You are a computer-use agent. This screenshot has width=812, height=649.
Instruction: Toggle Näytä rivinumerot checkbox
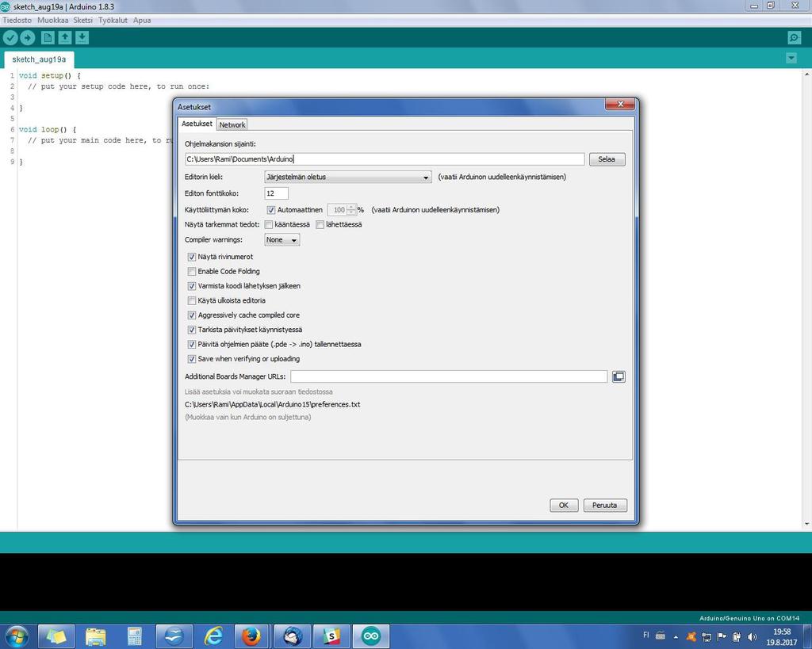point(192,257)
